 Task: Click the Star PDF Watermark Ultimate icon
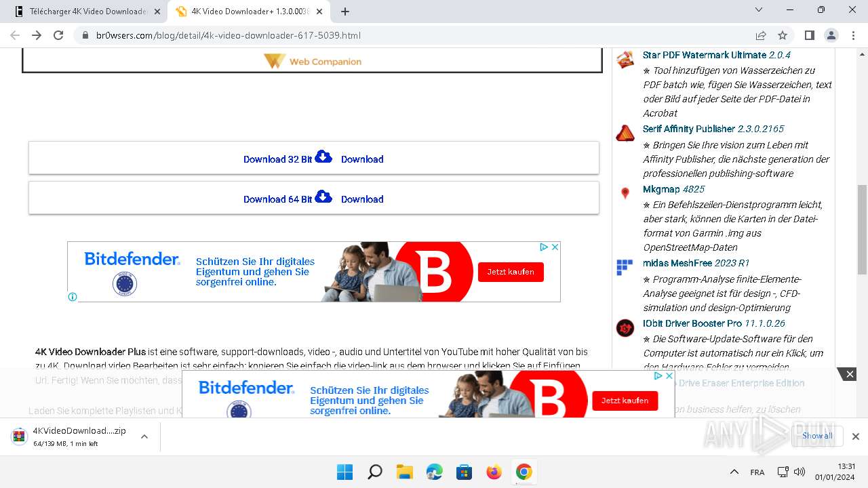click(x=625, y=60)
